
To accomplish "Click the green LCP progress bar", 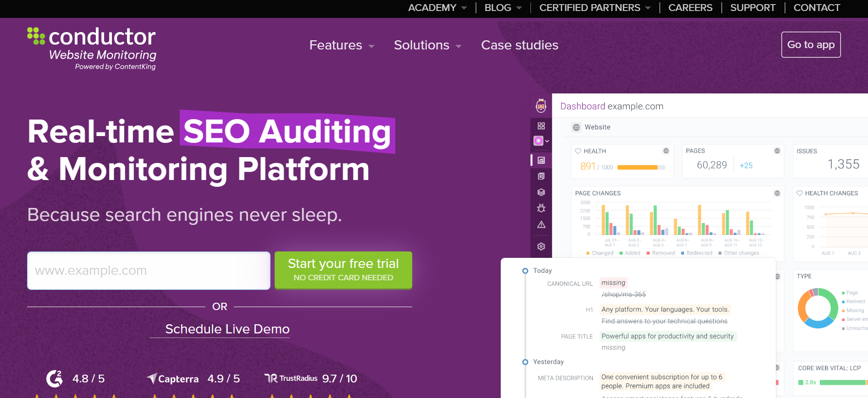I will [x=843, y=382].
